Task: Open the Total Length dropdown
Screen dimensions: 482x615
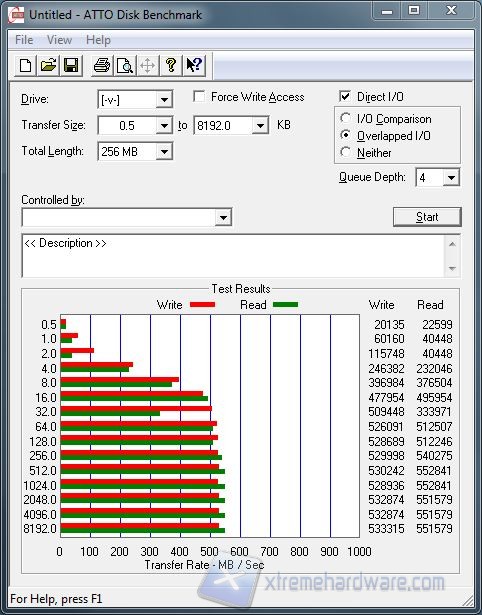Action: coord(164,151)
